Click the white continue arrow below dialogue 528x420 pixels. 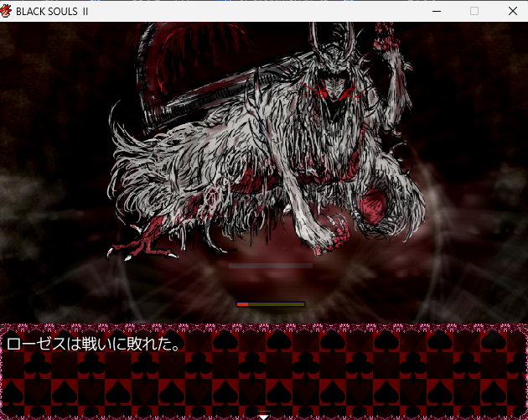[263, 416]
